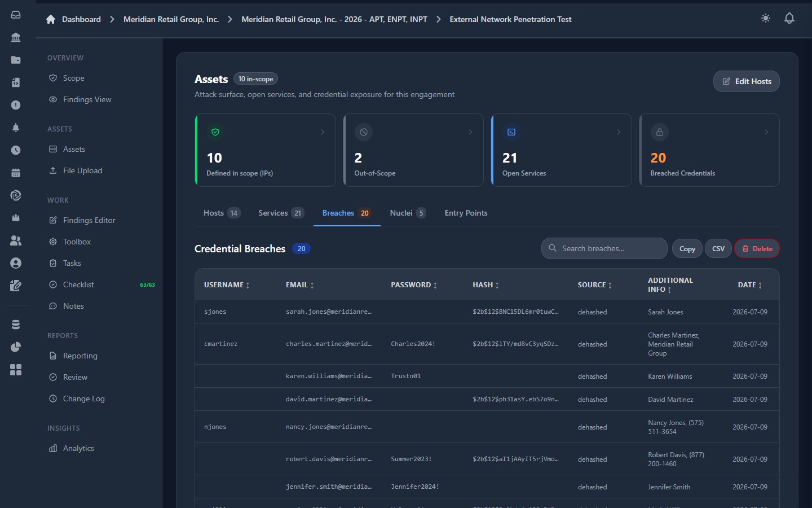Open Reporting in sidebar
Image resolution: width=812 pixels, height=508 pixels.
coord(101,356)
